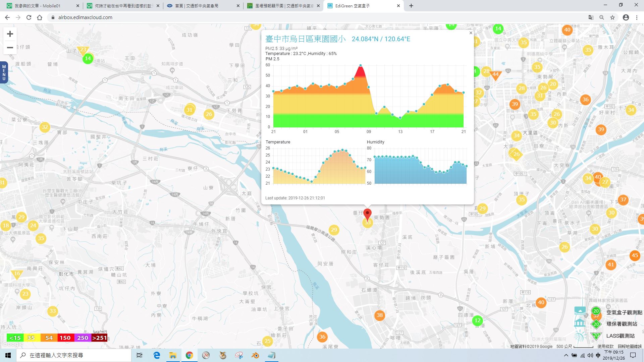Click the dark red >251 legend swatch
Viewport: 644px width, 362px height.
coord(99,338)
